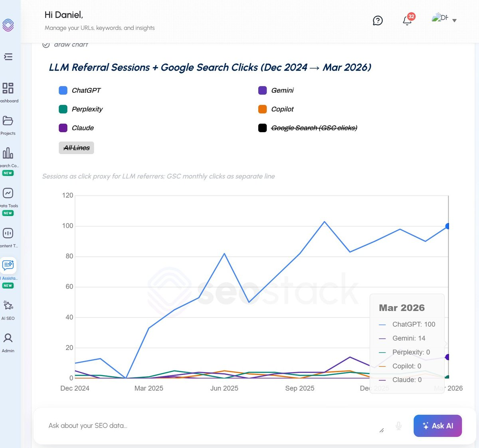The image size is (479, 448).
Task: Open the Content Tools sidebar item
Action: coord(8,233)
